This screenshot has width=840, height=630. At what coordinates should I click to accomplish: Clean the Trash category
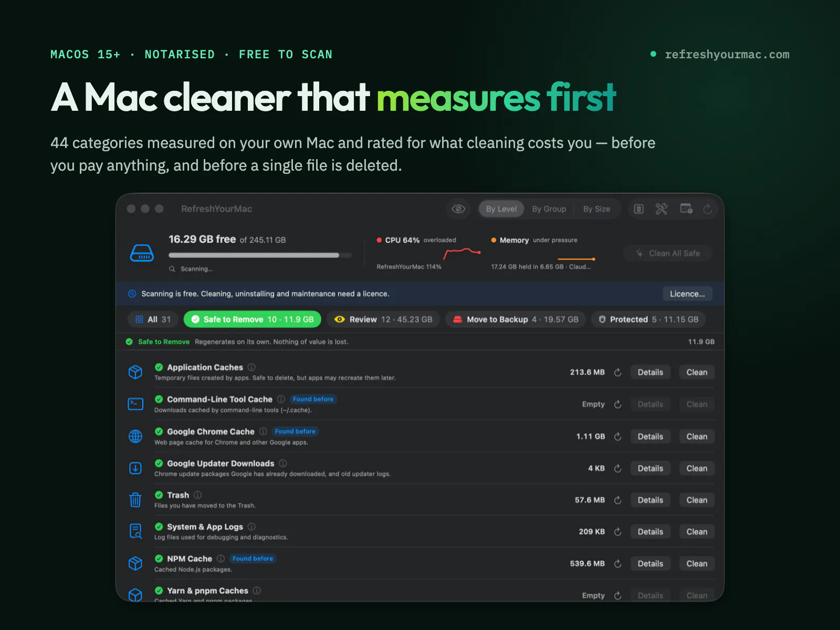pyautogui.click(x=697, y=500)
